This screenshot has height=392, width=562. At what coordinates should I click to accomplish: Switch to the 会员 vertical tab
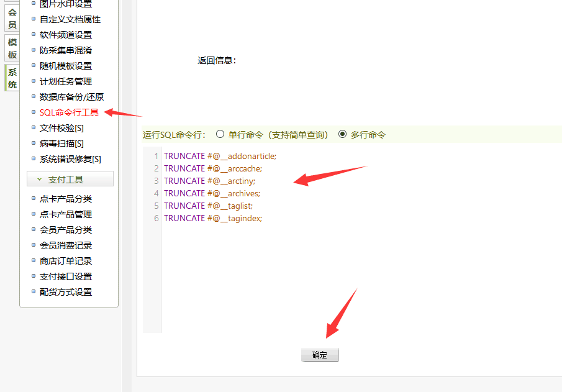point(12,19)
